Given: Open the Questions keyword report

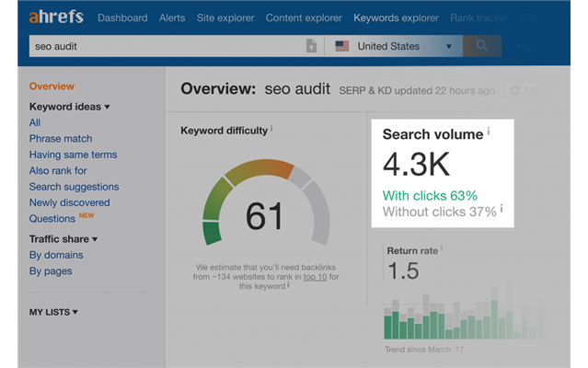Looking at the screenshot, I should coord(52,219).
